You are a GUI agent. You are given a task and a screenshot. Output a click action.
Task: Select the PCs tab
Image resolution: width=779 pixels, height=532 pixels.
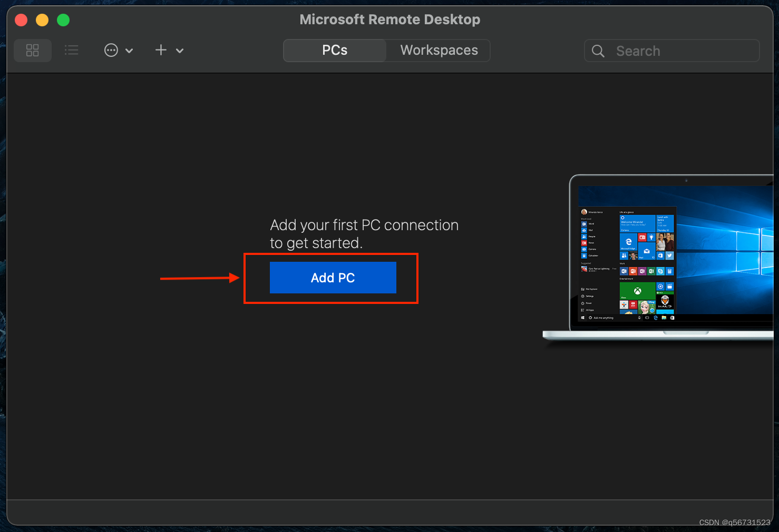point(335,51)
